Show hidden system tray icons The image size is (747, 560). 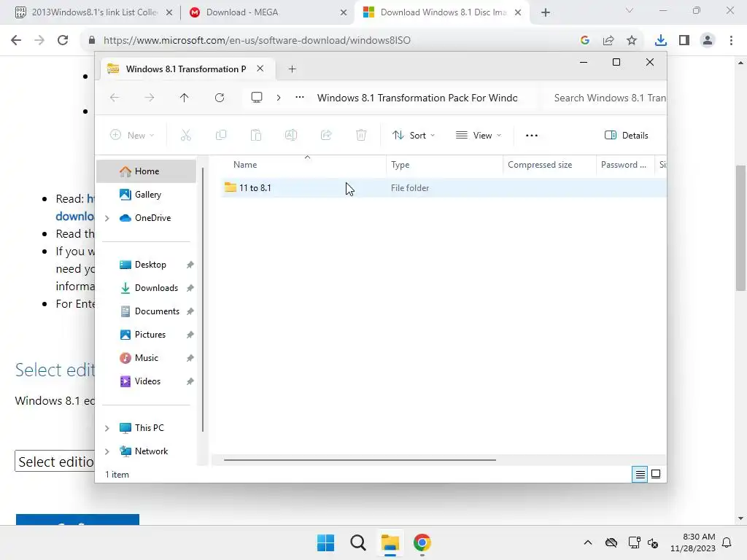pyautogui.click(x=588, y=542)
